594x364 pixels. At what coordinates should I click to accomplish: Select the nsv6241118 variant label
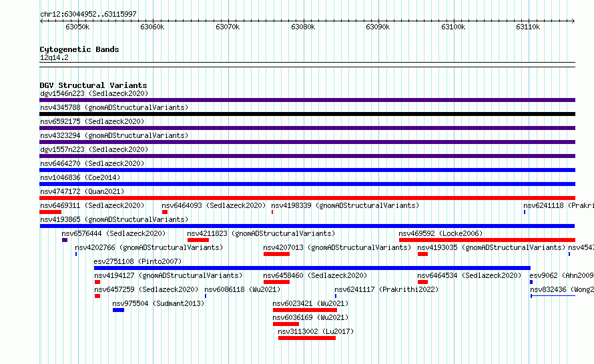coord(559,205)
